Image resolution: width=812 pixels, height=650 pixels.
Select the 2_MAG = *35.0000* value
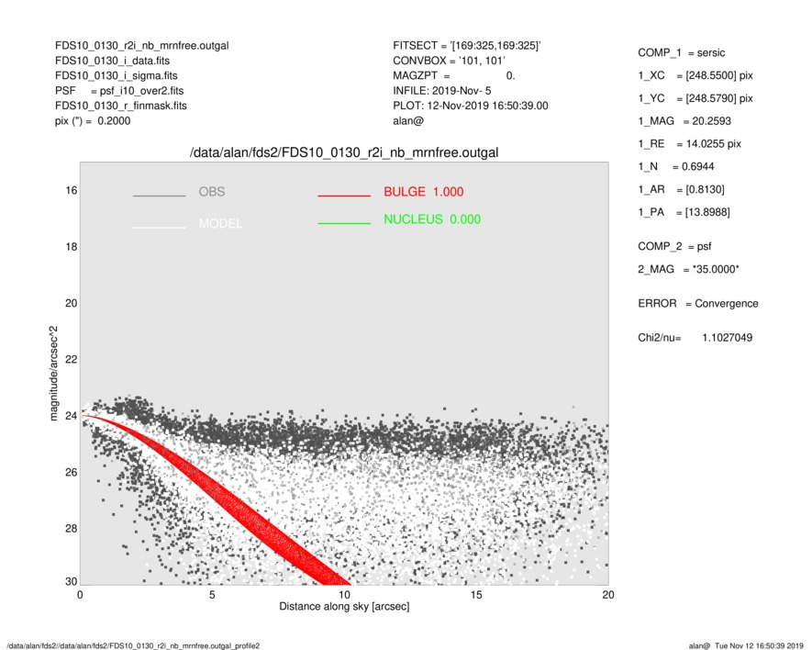pyautogui.click(x=688, y=270)
